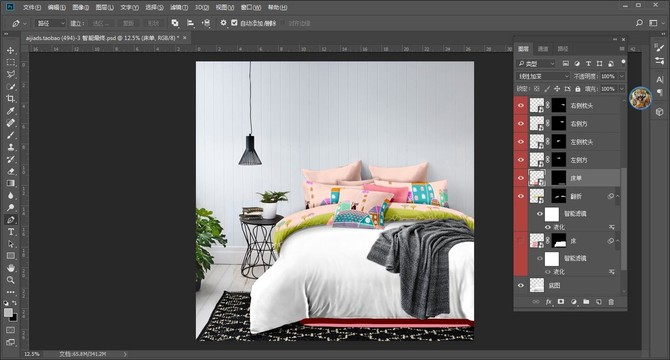670x360 pixels.
Task: Select the Horizontal Type tool
Action: coord(11,232)
